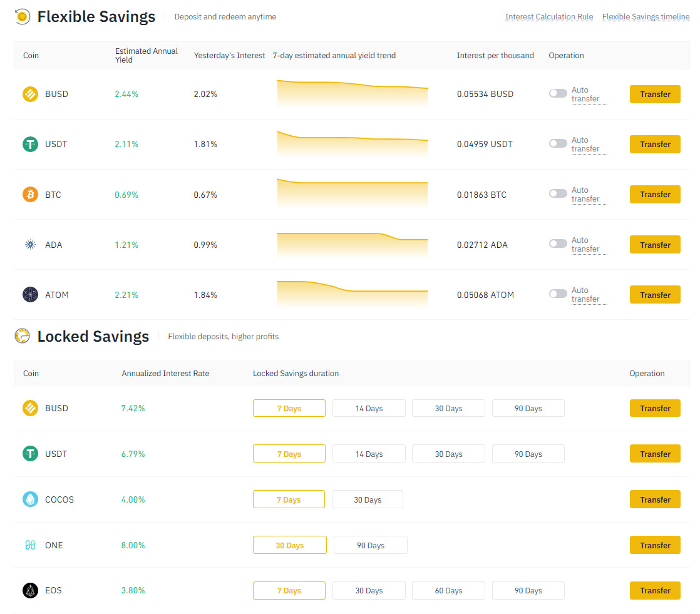Viewport: 700px width, 614px height.
Task: Click Transfer for ONE
Action: (655, 545)
